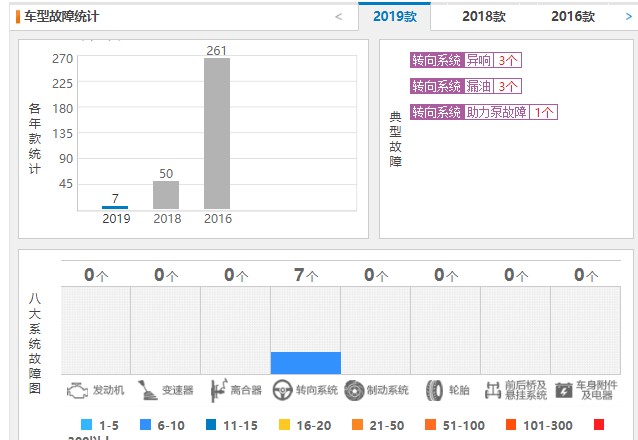Click the clutch (离合器) pedal icon
638x440 pixels.
217,390
